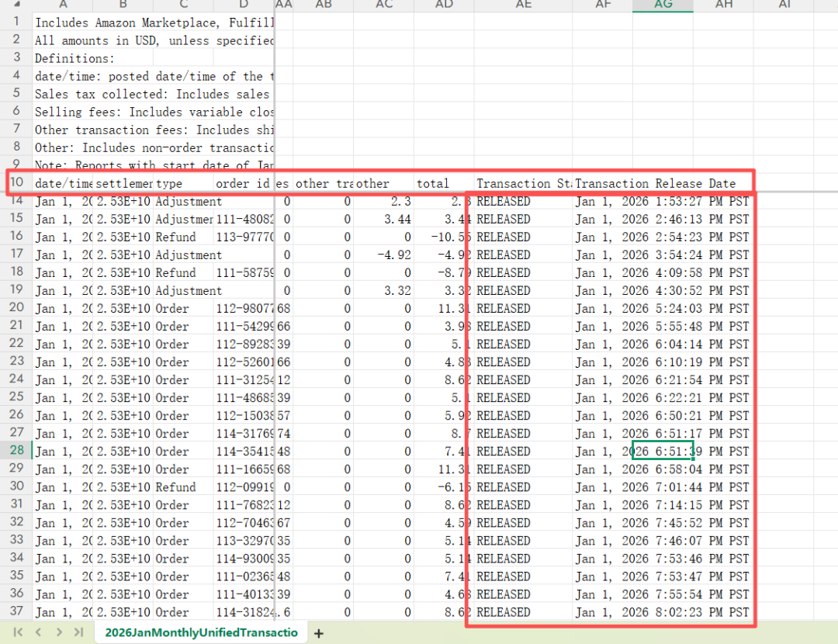Select settlement 2.53E+10 cell in row 22

(123, 345)
